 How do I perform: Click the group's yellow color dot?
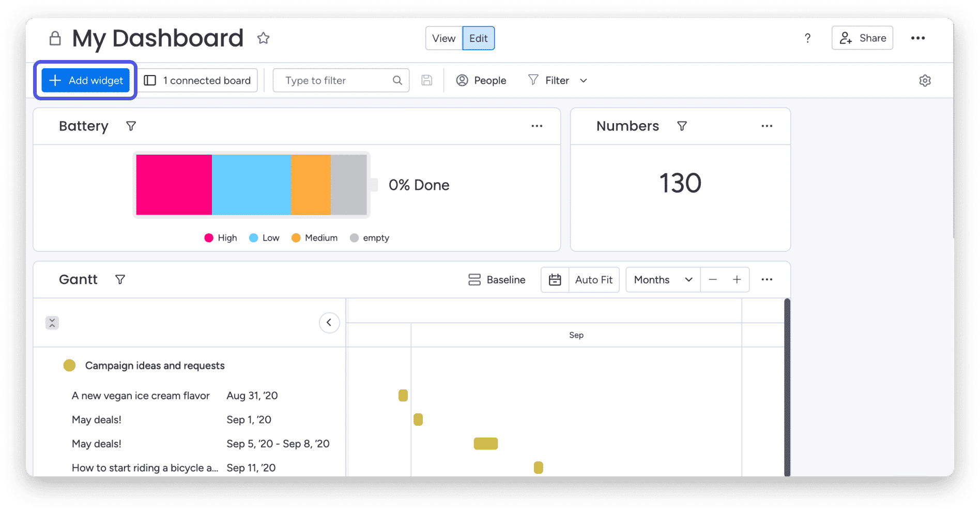(x=69, y=366)
